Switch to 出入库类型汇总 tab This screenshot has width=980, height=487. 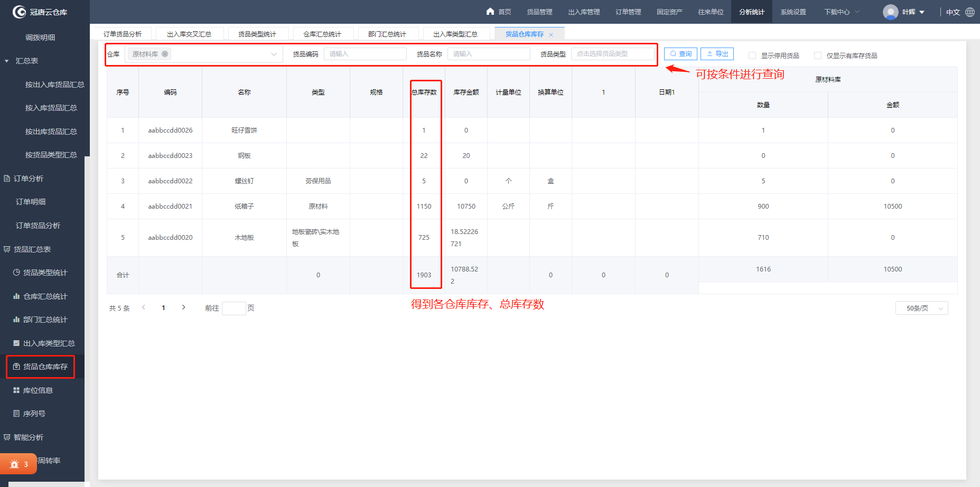point(455,34)
